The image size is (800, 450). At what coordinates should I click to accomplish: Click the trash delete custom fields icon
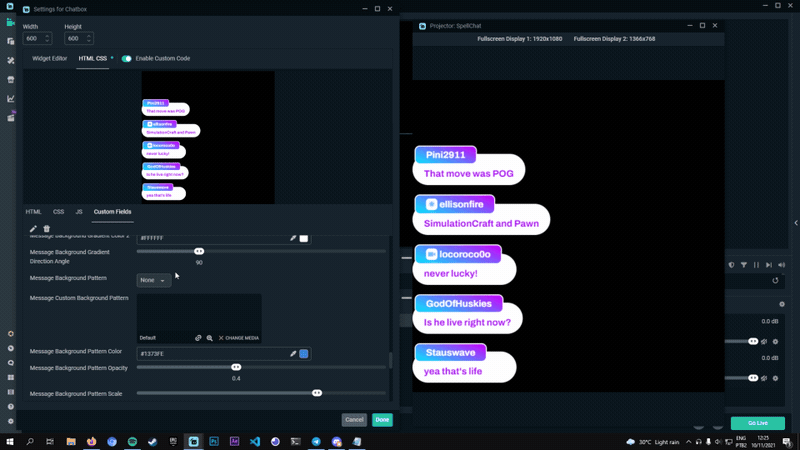coord(46,229)
